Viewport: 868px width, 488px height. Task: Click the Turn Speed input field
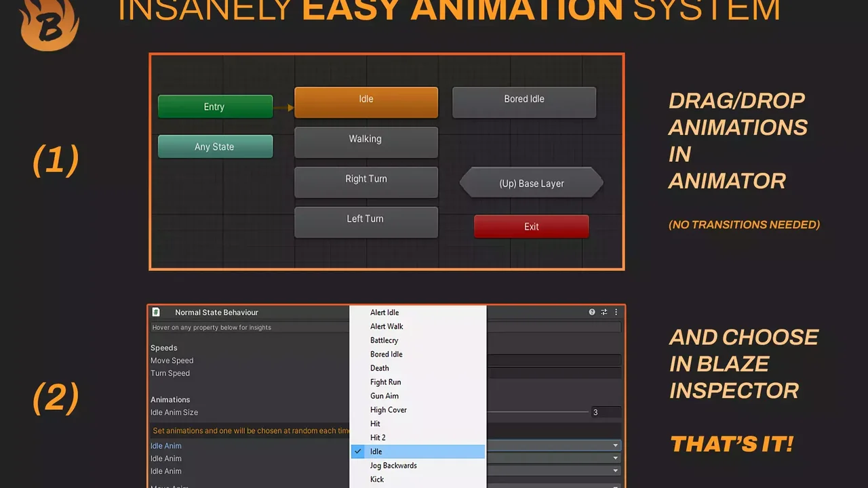(553, 373)
